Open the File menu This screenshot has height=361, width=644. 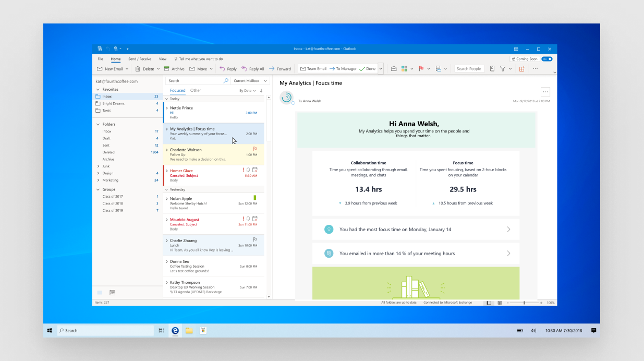100,59
